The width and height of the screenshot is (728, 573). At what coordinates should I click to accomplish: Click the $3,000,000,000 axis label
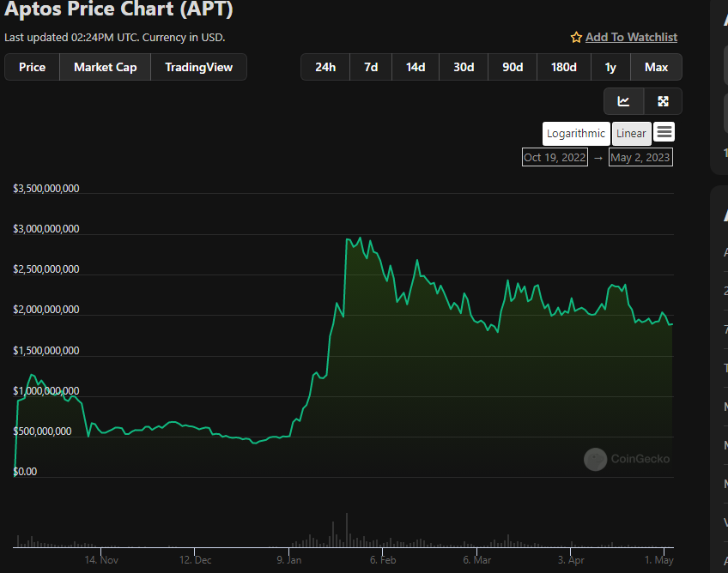click(46, 229)
